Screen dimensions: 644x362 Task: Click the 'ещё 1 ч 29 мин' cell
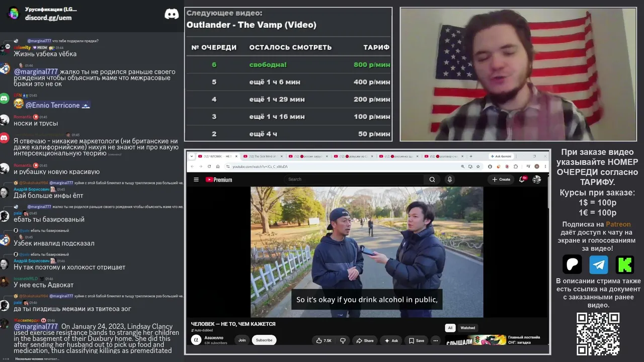[x=277, y=99]
